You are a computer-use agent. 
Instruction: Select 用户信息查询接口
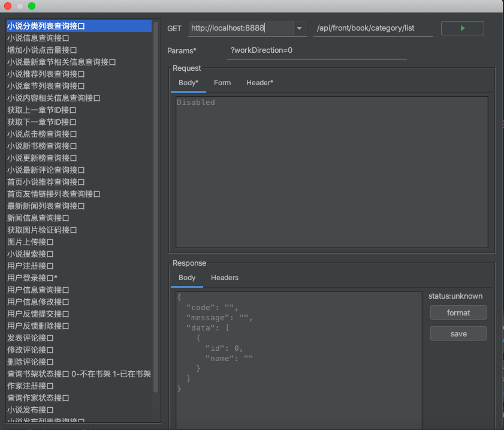tap(79, 290)
